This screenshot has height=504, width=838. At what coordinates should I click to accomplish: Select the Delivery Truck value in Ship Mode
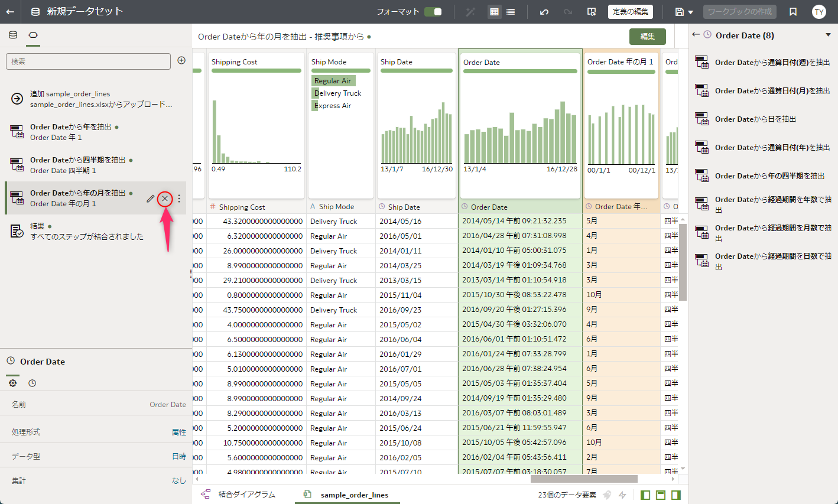click(337, 93)
